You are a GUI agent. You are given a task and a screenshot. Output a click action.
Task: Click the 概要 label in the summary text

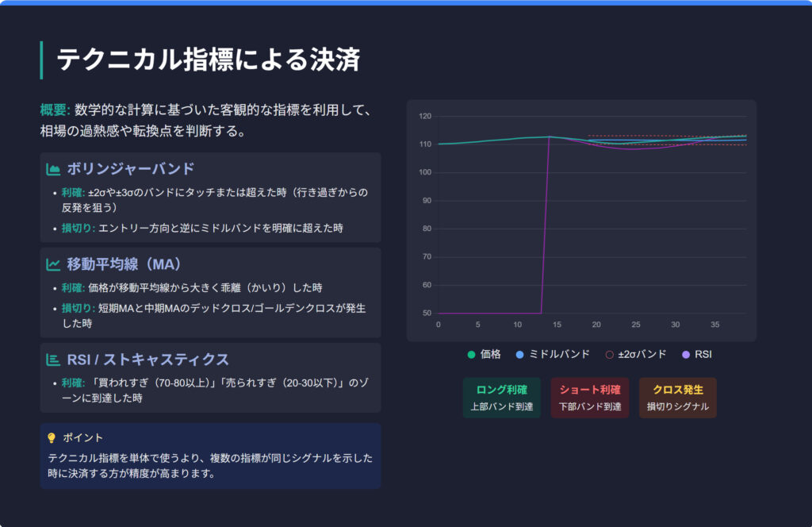point(55,110)
